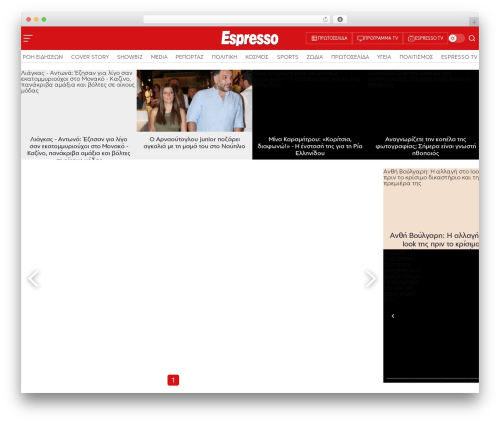Viewport: 500px width, 423px height.
Task: Open ΠΡΩΤΟΣΕΛΙΔΑ item in navigation bar
Action: [350, 57]
